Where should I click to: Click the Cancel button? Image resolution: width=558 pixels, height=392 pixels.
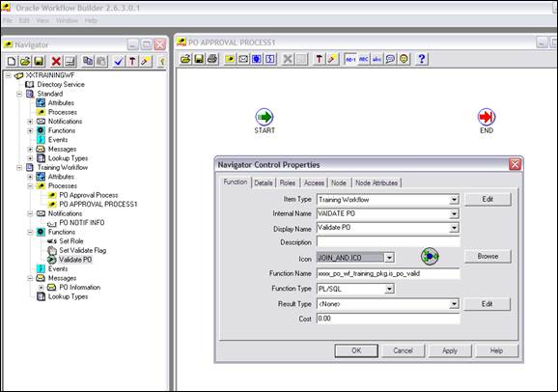point(403,350)
